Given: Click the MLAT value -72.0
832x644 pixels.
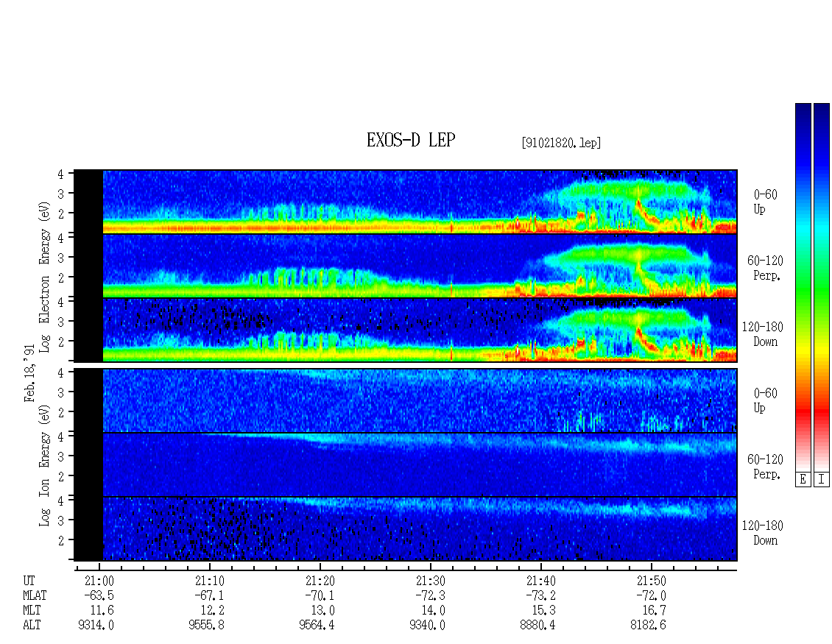Looking at the screenshot, I should (651, 595).
